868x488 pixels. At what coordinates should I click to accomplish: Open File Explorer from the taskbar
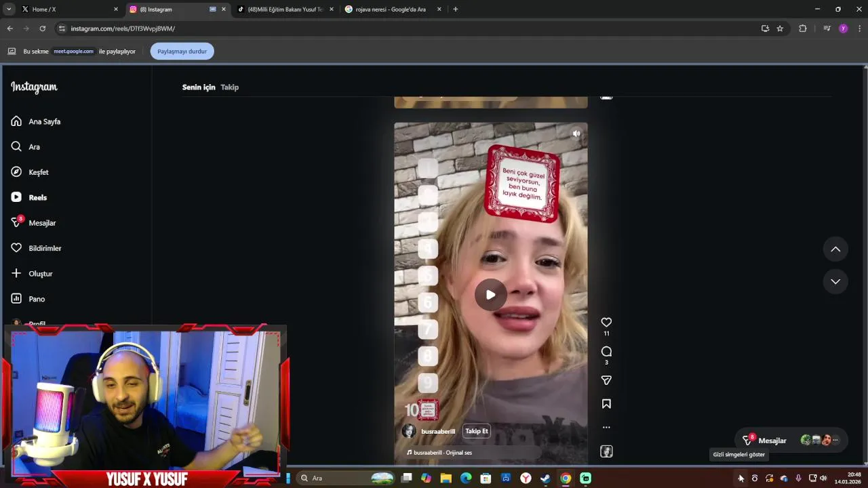coord(446,478)
